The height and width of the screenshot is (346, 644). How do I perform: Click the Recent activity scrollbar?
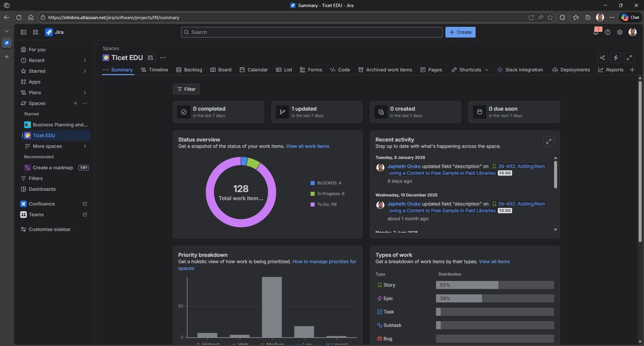[555, 175]
